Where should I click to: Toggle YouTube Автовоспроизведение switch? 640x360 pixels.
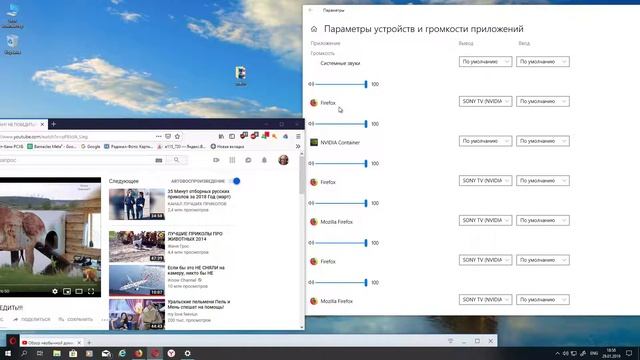pyautogui.click(x=235, y=181)
